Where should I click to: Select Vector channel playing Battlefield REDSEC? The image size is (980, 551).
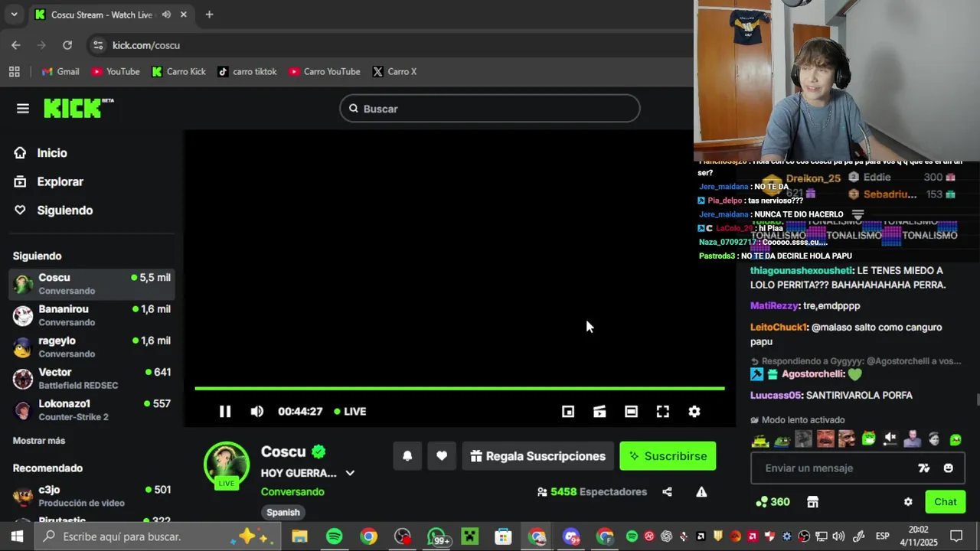coord(92,378)
